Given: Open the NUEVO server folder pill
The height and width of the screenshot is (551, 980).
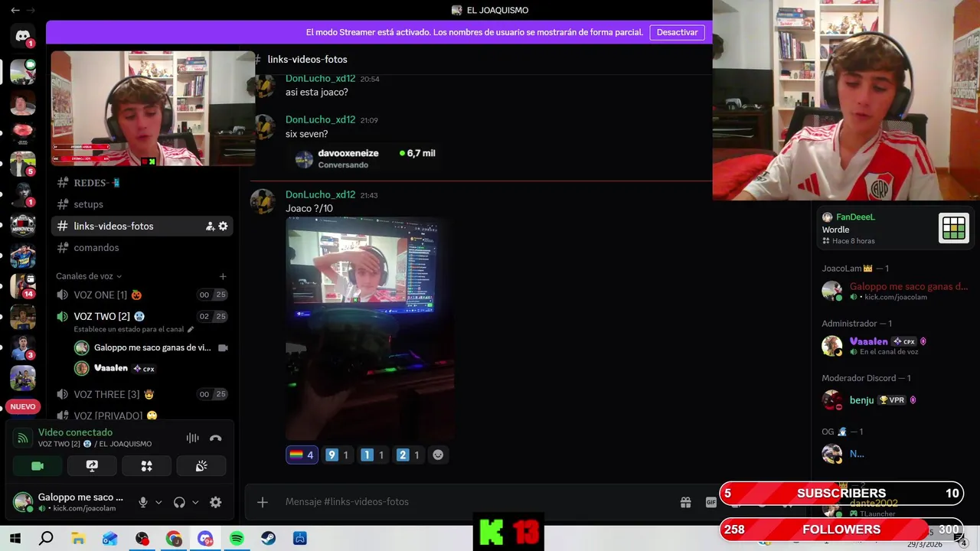Looking at the screenshot, I should point(23,406).
